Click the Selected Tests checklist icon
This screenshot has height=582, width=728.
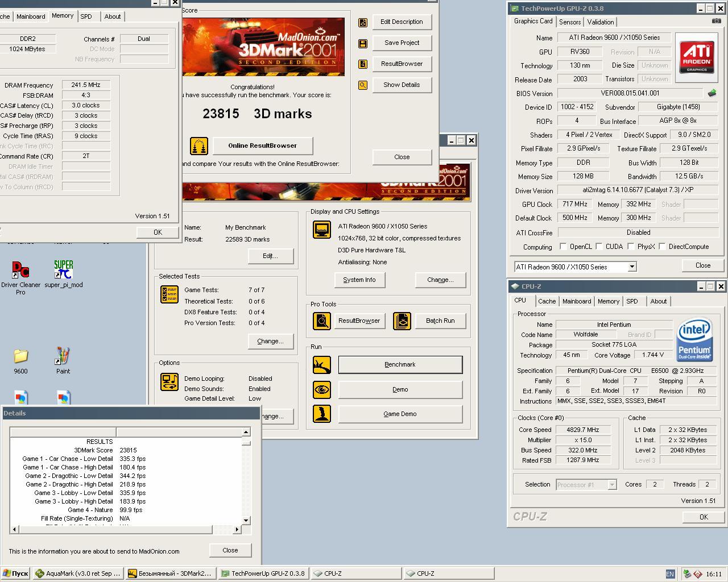pos(169,294)
